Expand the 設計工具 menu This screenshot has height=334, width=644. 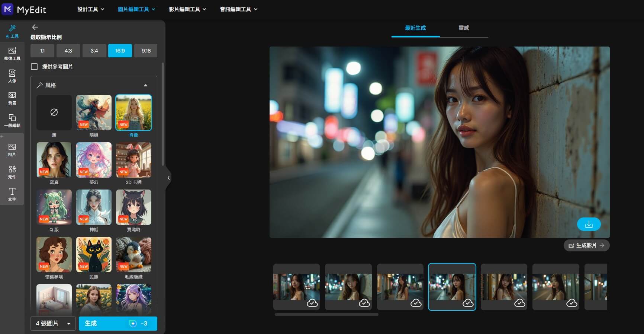click(90, 9)
